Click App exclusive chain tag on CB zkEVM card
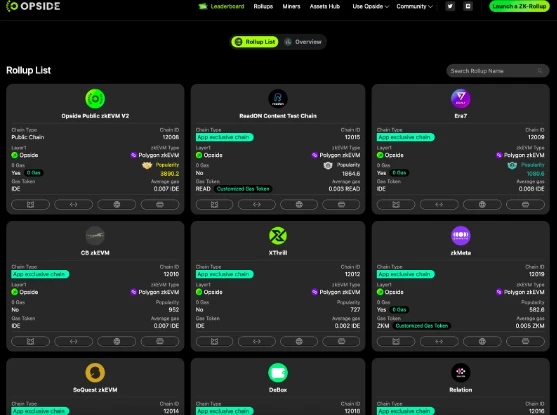The width and height of the screenshot is (557, 415). (40, 274)
